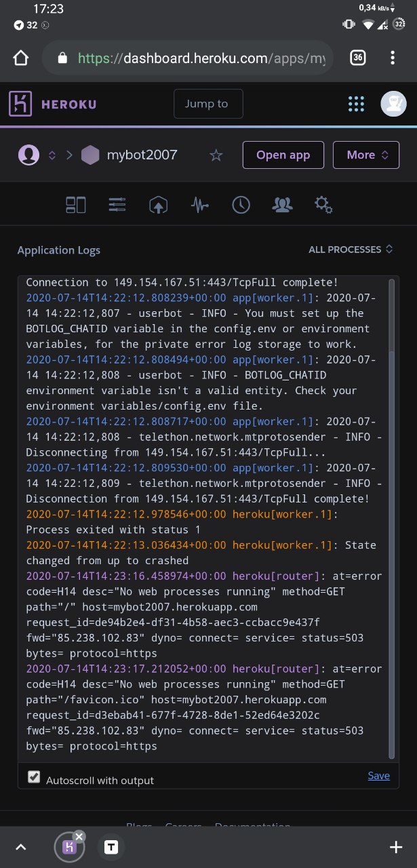Open the user account avatar menu
The width and height of the screenshot is (417, 868).
pyautogui.click(x=394, y=104)
